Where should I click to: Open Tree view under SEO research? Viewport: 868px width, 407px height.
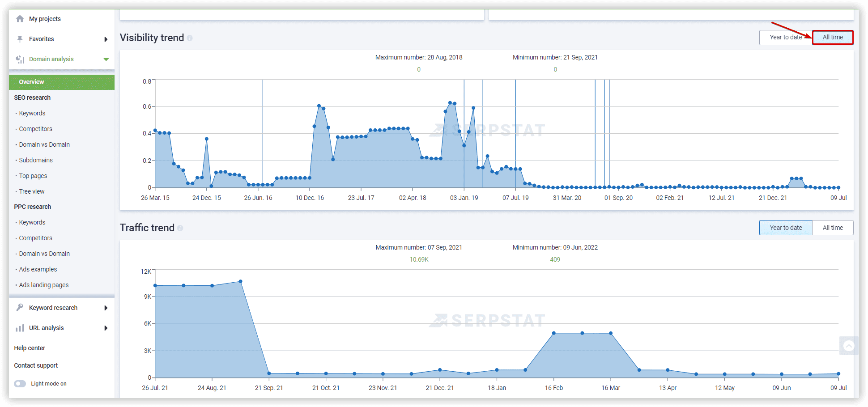tap(32, 191)
